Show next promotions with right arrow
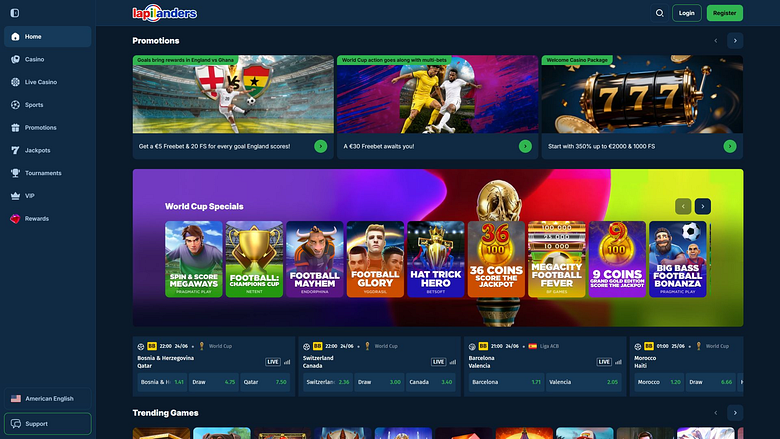The height and width of the screenshot is (439, 780). (x=735, y=41)
